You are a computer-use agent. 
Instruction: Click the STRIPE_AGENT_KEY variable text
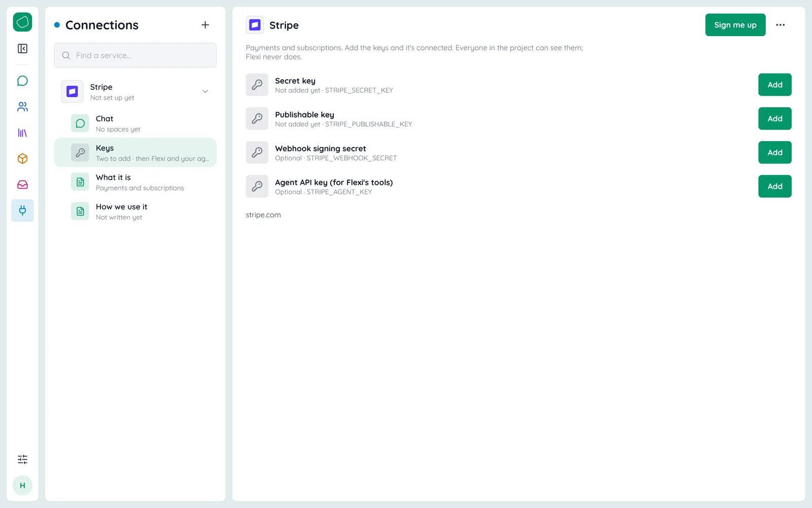(x=340, y=192)
